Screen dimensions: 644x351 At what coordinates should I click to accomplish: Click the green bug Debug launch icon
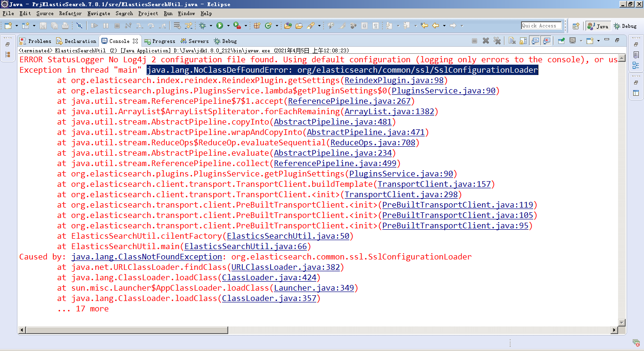[x=202, y=25]
